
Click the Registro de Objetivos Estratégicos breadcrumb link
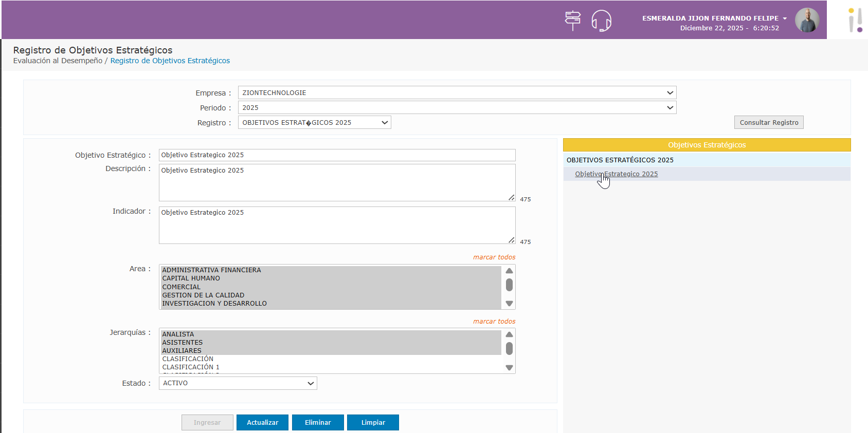click(170, 61)
